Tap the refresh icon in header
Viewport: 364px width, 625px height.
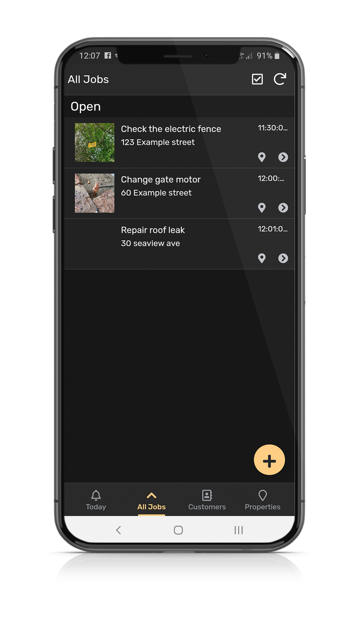coord(280,79)
